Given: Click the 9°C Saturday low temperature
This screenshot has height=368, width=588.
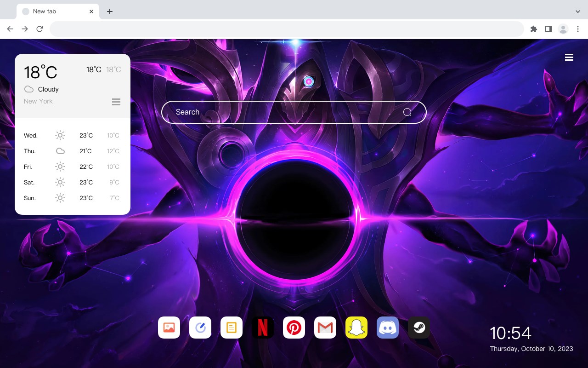Looking at the screenshot, I should tap(114, 182).
